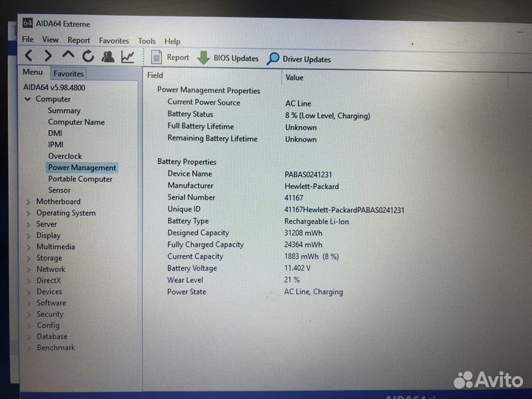532x399 pixels.
Task: Click the green BIOS Updates arrow icon
Action: [x=203, y=58]
